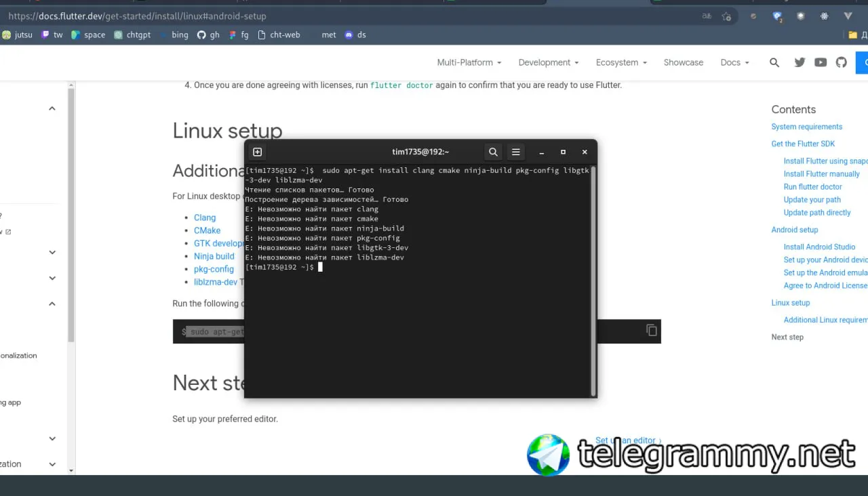The image size is (868, 496).
Task: Open a new terminal tab with plus icon
Action: [x=257, y=152]
